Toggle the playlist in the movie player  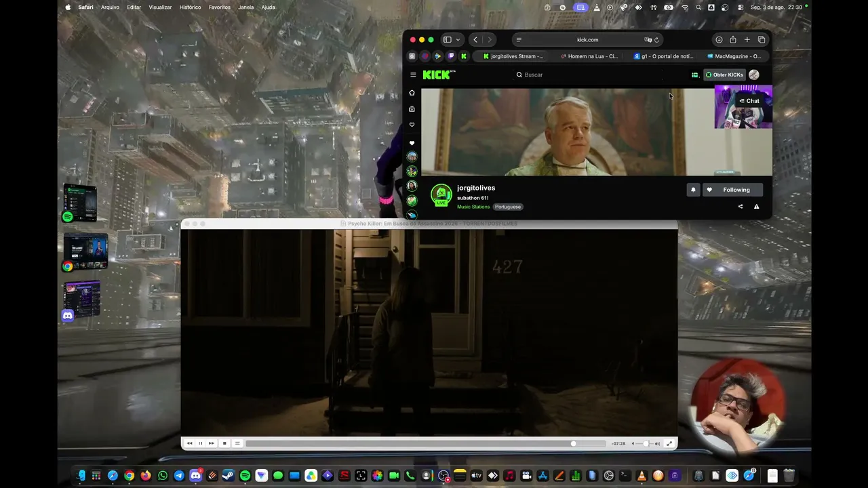pos(237,443)
